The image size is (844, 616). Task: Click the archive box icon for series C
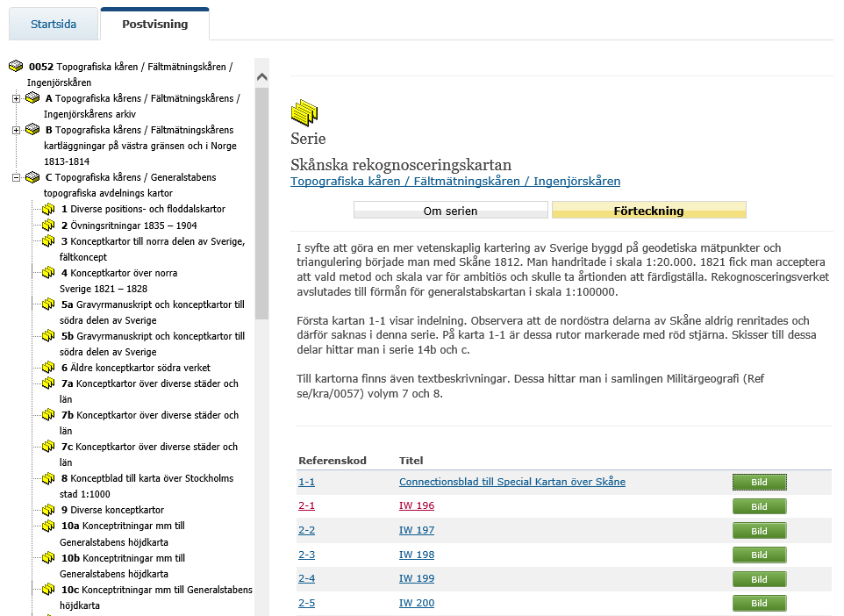pyautogui.click(x=32, y=177)
